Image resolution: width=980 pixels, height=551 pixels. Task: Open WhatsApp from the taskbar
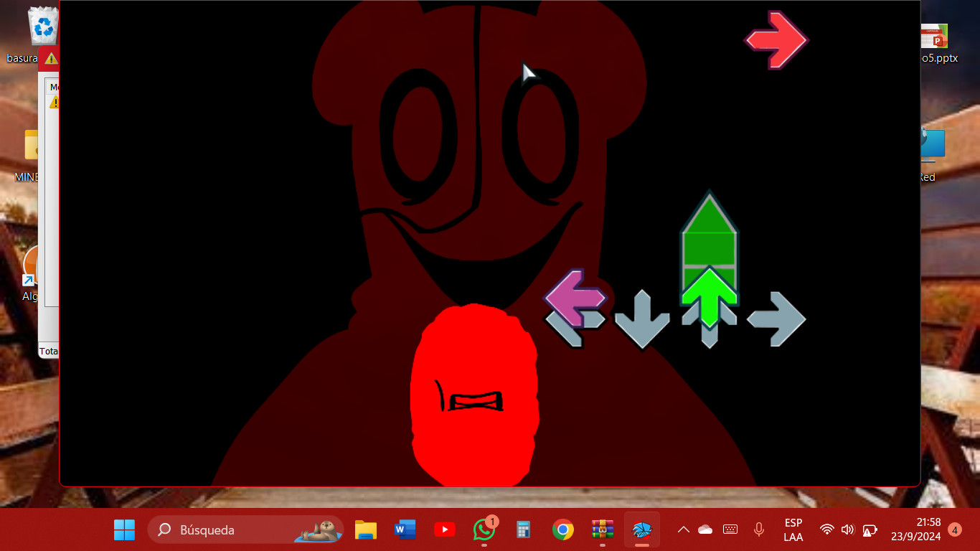484,530
